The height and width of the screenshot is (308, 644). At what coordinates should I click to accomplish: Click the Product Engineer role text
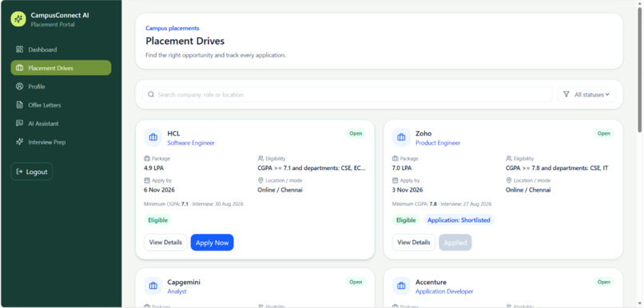click(438, 143)
